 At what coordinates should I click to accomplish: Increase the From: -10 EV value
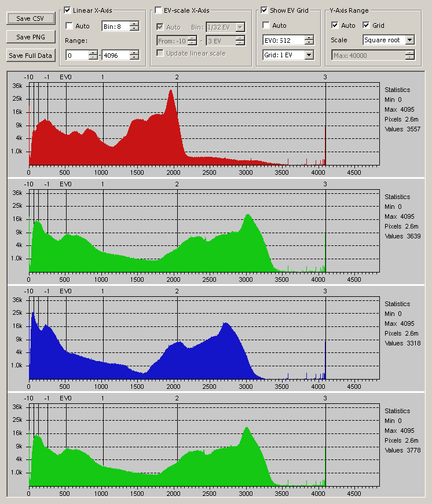[x=192, y=39]
